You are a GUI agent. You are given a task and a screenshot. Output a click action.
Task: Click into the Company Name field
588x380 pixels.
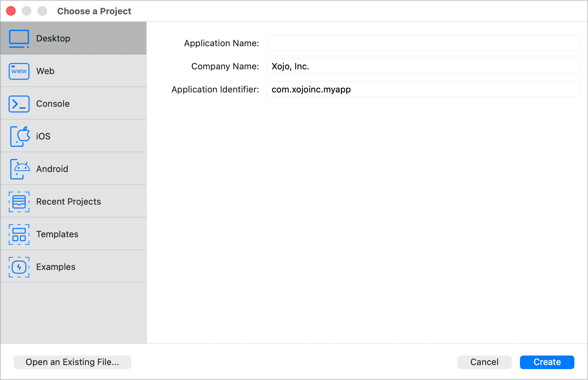(x=423, y=66)
